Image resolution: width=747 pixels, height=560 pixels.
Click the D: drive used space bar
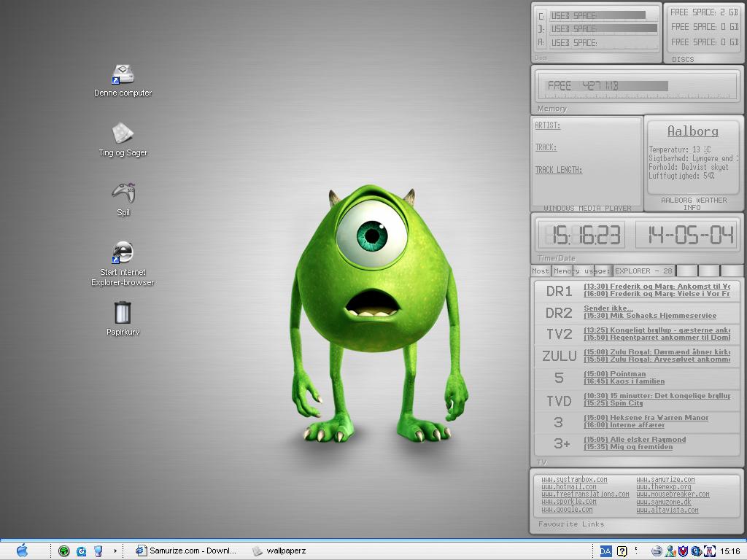click(603, 28)
